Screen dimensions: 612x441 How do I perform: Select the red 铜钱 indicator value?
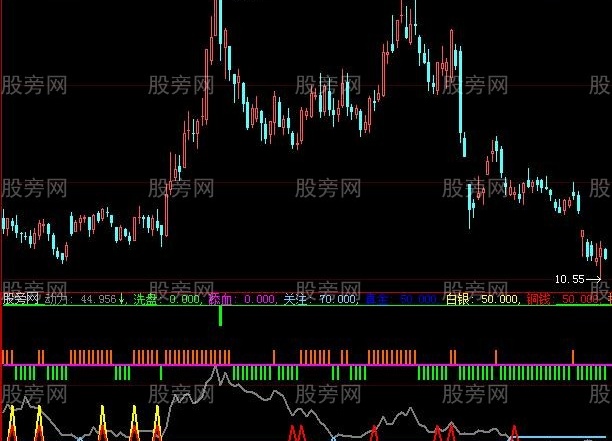(x=563, y=299)
